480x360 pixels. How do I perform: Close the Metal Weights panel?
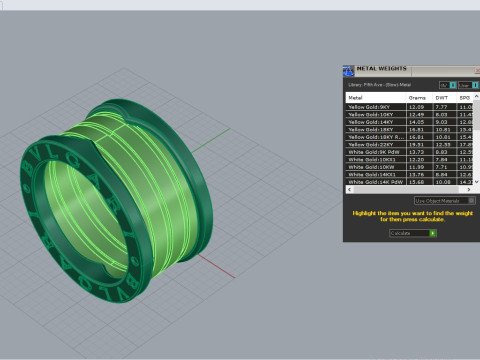(477, 70)
